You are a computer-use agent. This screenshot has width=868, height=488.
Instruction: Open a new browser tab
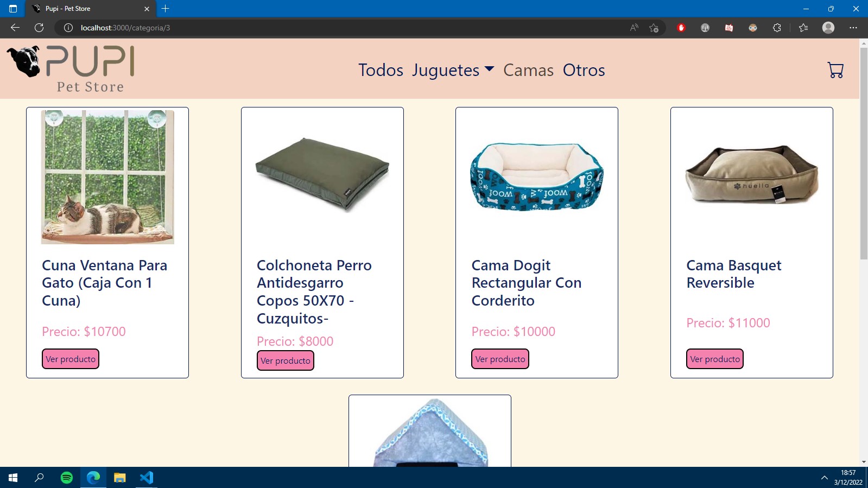(x=166, y=9)
